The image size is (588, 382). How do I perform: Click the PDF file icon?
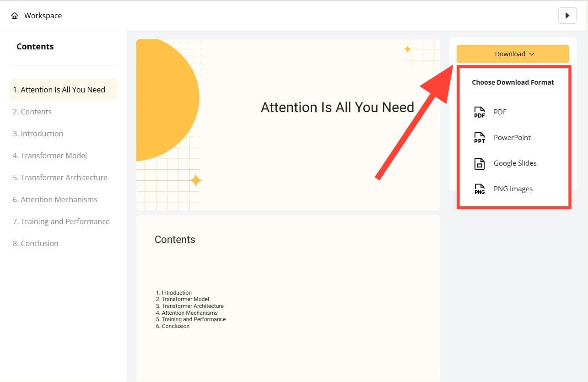tap(480, 112)
